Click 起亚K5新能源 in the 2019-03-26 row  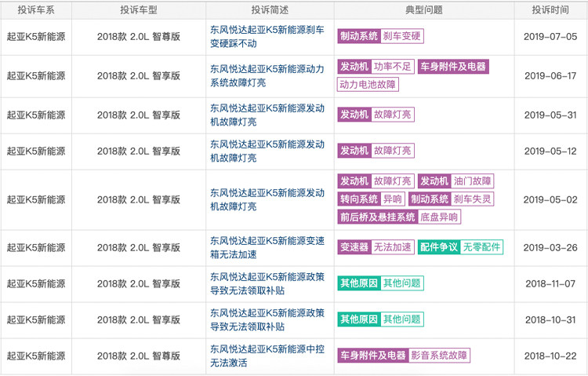tap(36, 247)
